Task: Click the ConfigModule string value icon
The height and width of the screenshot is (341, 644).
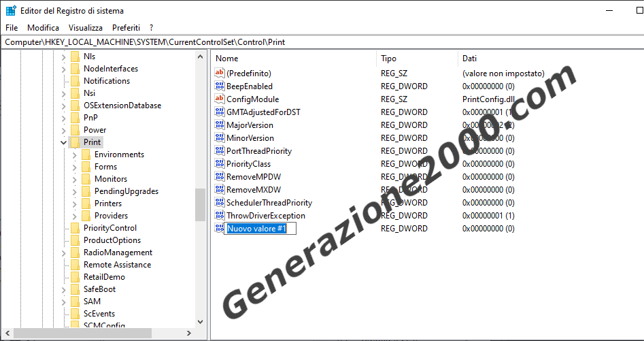Action: pos(220,99)
